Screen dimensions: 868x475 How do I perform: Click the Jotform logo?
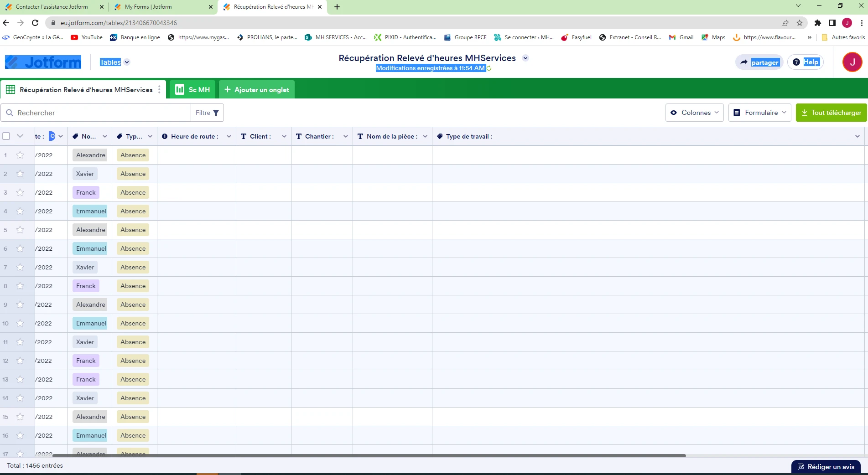pyautogui.click(x=42, y=62)
